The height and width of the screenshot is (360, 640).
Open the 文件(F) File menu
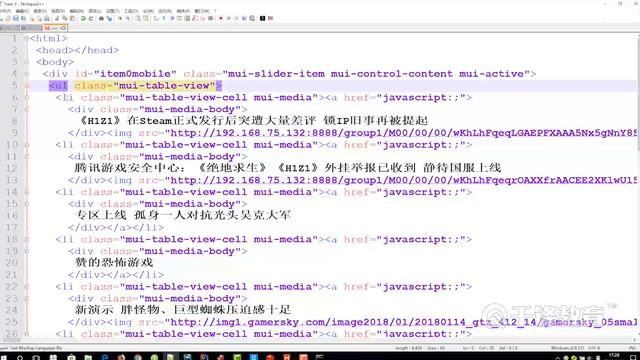coord(5,11)
